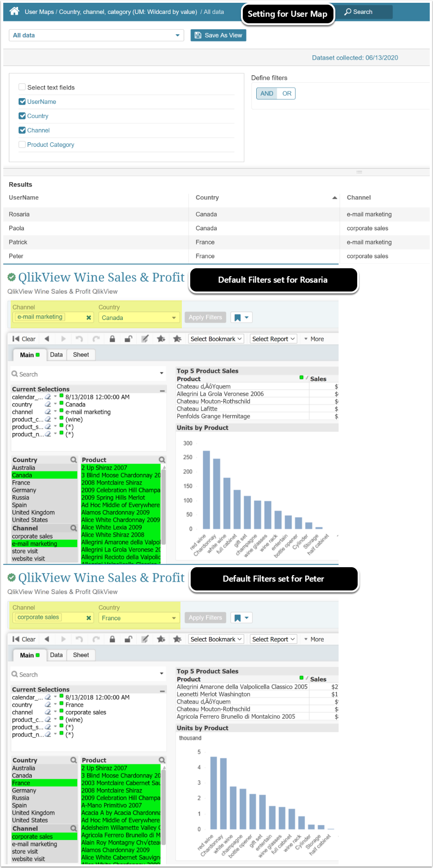Open notes pencil icon in Canada dashboard toolbar
Screen dimensions: 433x868
145,339
